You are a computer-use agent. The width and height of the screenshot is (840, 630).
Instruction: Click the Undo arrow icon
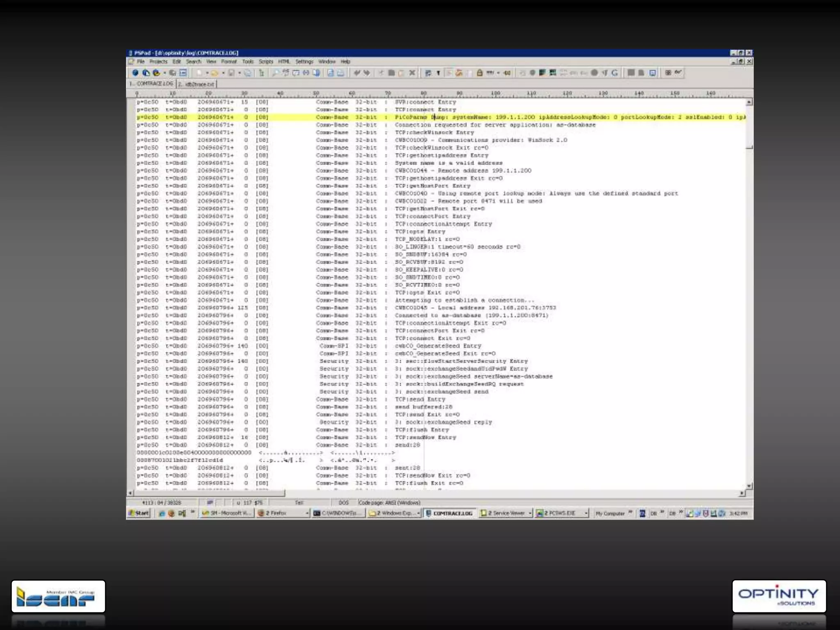357,73
